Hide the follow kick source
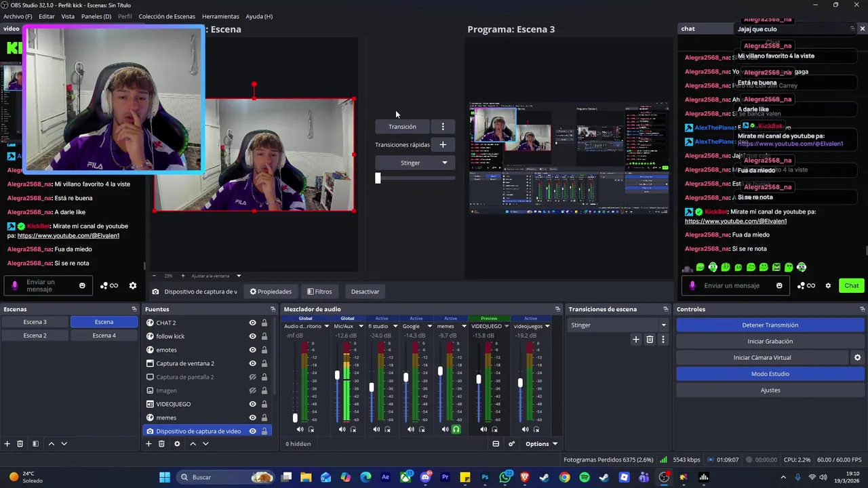The width and height of the screenshot is (868, 488). coord(252,336)
